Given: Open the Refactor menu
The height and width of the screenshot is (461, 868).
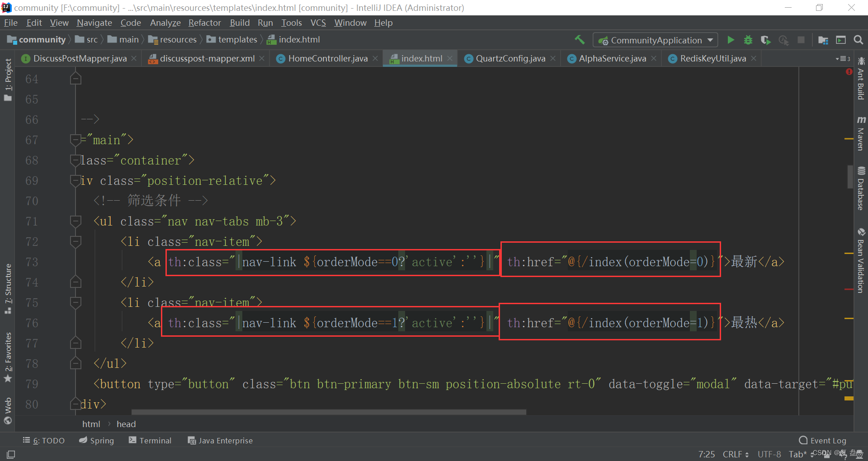Looking at the screenshot, I should tap(204, 23).
